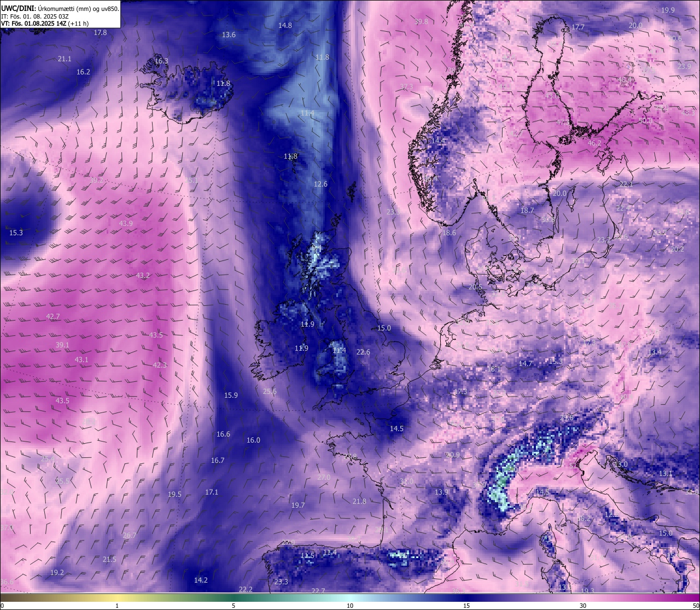700x610 pixels.
Task: Click the value 22.2 on the bottom edge
Action: coord(246,590)
